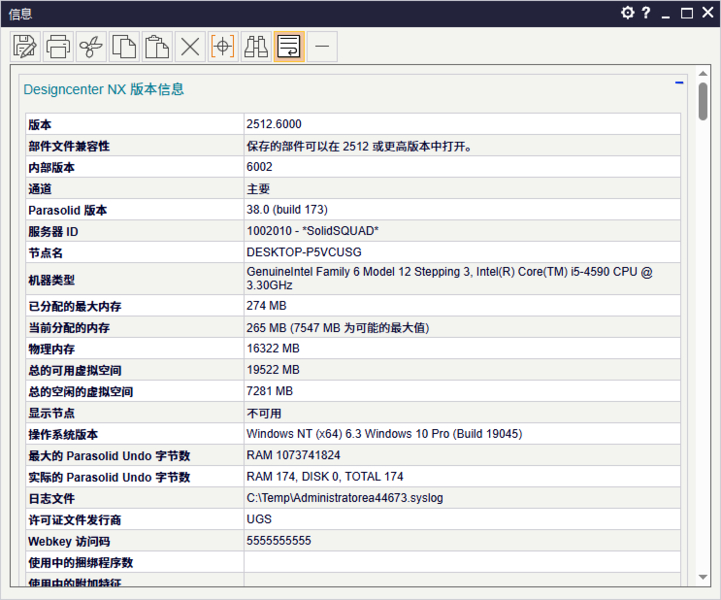The image size is (721, 600).
Task: Click the machine type GenuineIntel value
Action: coord(449,279)
